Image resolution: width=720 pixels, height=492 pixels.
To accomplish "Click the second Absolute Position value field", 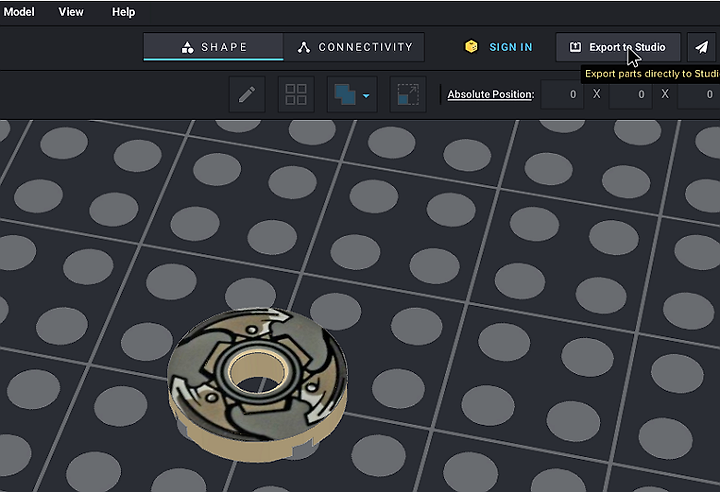I will (x=630, y=94).
